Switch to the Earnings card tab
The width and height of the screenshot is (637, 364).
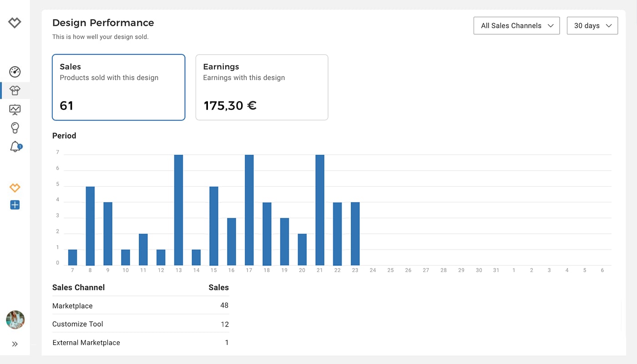click(x=262, y=87)
